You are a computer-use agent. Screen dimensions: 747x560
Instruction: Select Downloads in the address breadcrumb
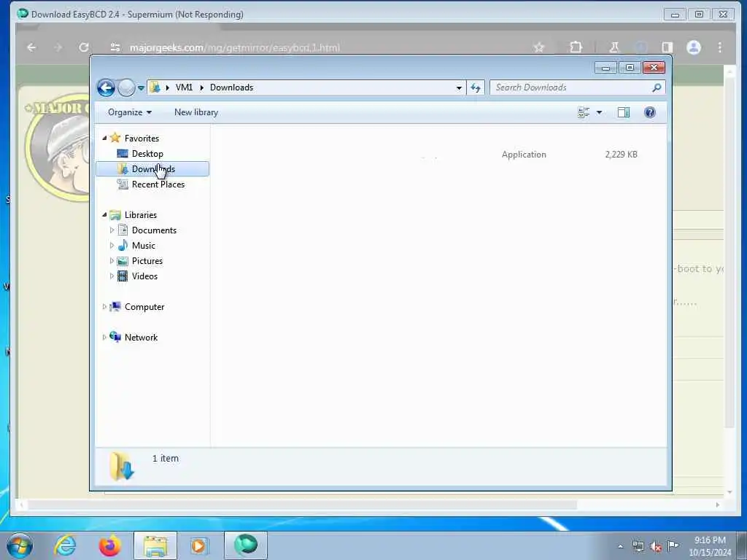tap(231, 87)
